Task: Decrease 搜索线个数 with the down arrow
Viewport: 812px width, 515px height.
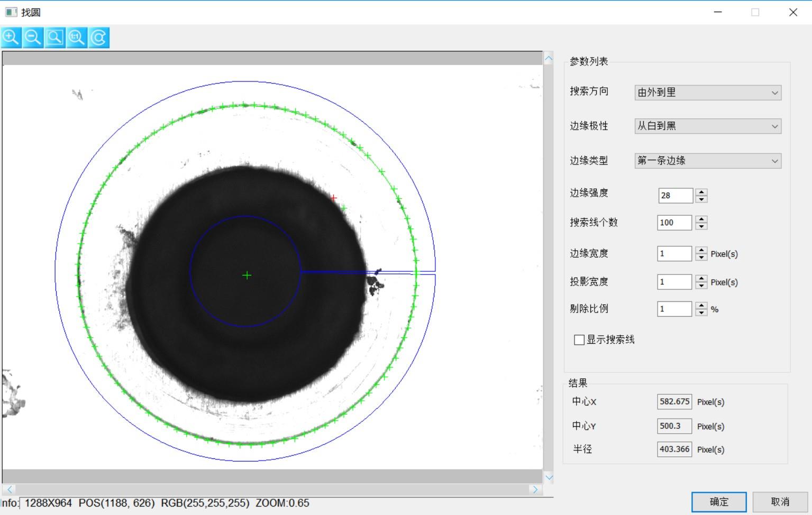Action: 701,226
